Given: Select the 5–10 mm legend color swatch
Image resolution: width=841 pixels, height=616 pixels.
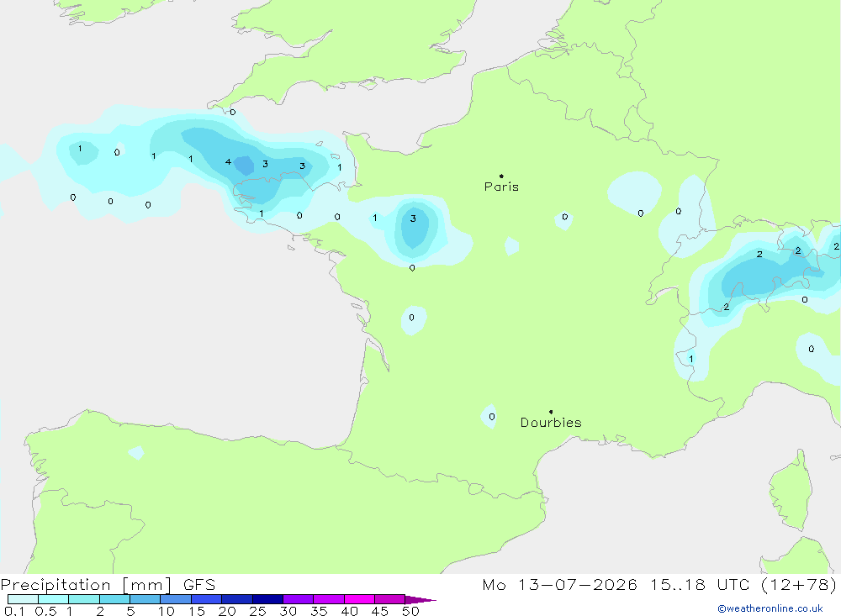Looking at the screenshot, I should pos(145,599).
